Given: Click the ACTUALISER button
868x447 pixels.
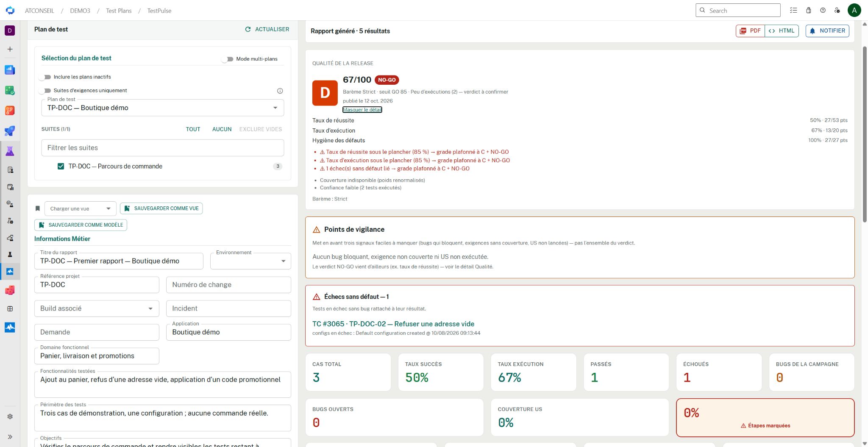Looking at the screenshot, I should tap(267, 29).
